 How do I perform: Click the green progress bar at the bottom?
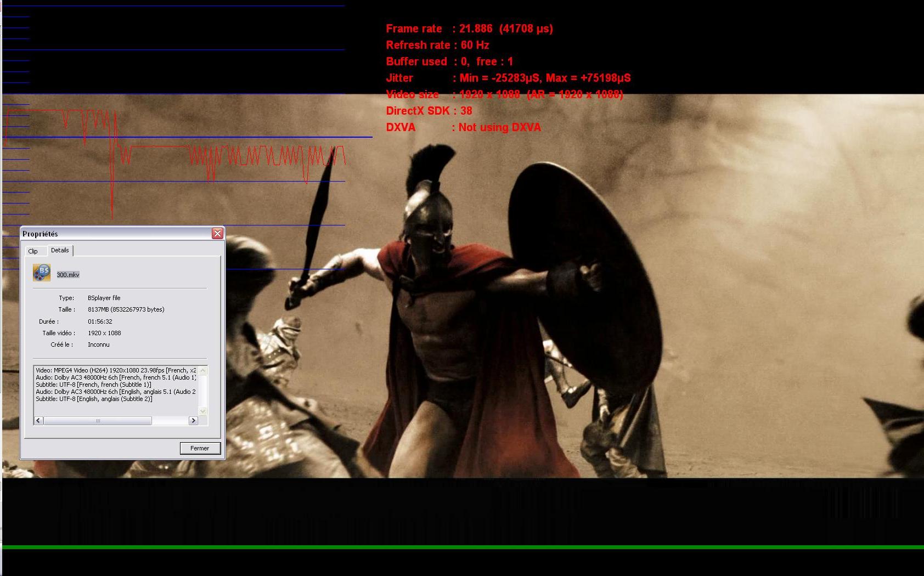tap(463, 547)
